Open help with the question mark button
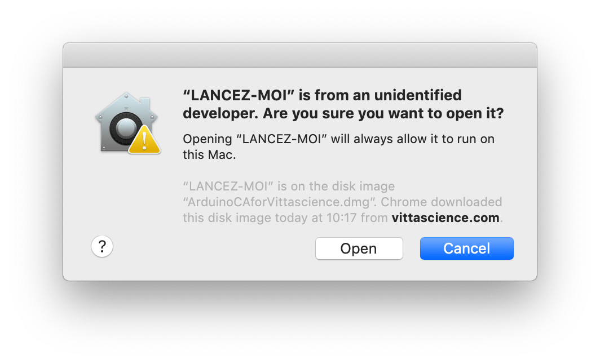This screenshot has height=364, width=600. [102, 246]
